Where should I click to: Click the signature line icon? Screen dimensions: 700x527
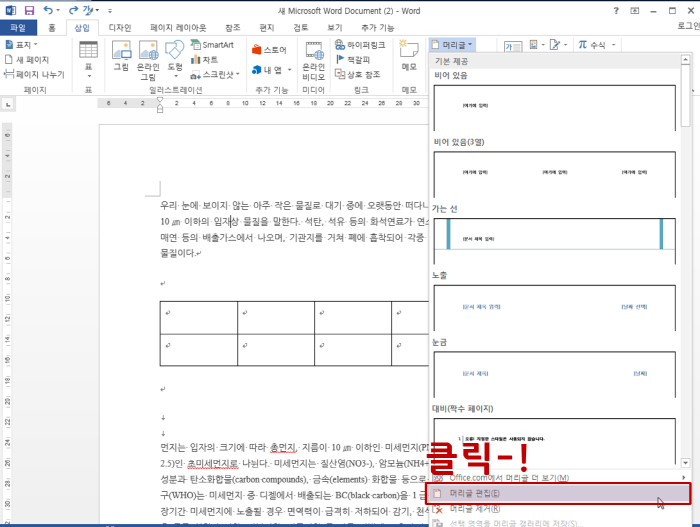click(x=554, y=45)
